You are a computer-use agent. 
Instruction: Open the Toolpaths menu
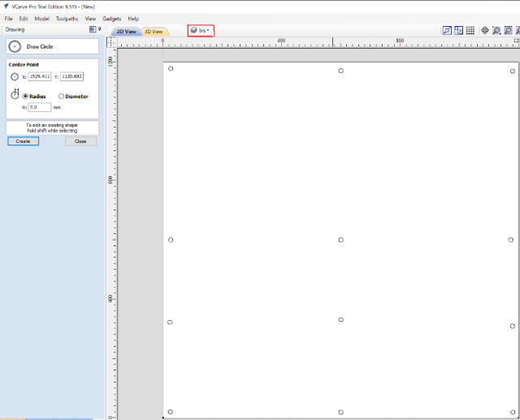click(x=67, y=19)
